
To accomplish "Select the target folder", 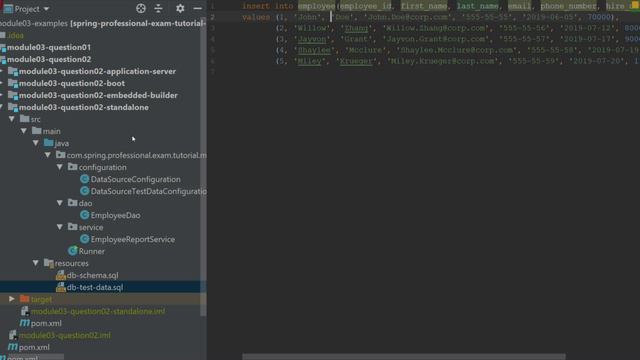I will (41, 299).
